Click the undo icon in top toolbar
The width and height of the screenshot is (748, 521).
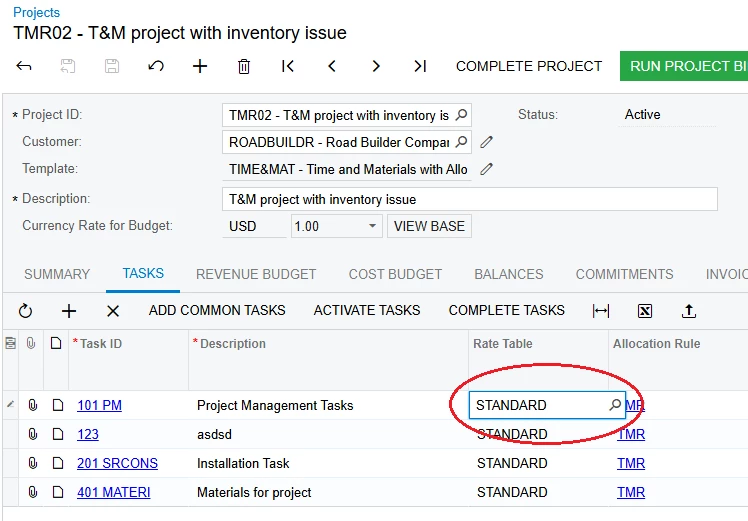tap(156, 66)
